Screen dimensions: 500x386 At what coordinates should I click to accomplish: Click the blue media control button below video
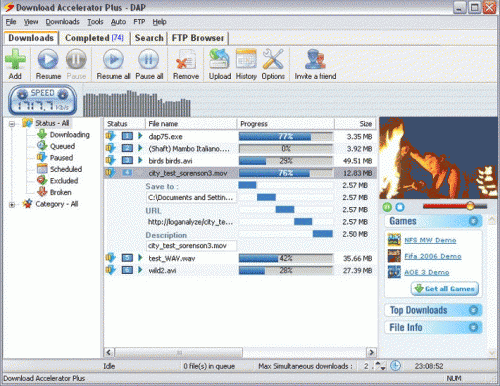coord(400,207)
